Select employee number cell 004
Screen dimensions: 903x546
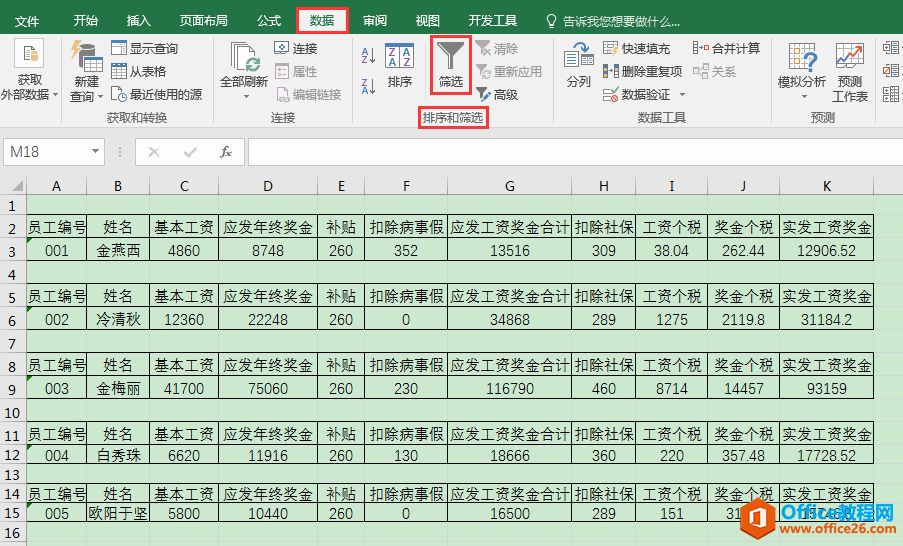(x=56, y=455)
